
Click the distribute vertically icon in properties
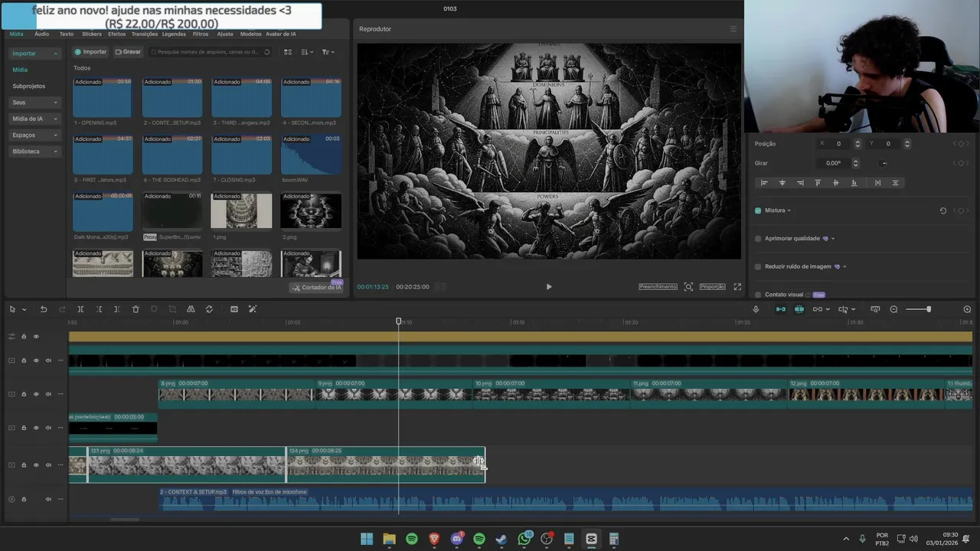click(x=895, y=183)
